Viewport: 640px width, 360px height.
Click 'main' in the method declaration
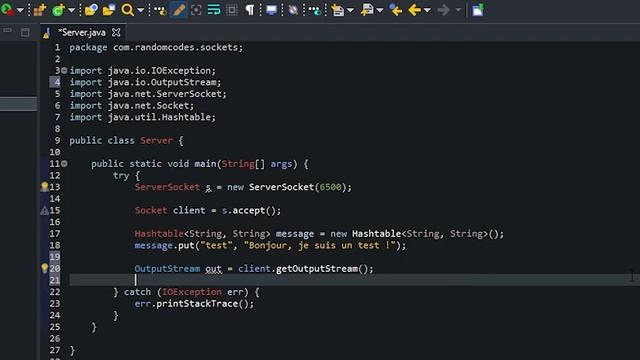coord(205,164)
